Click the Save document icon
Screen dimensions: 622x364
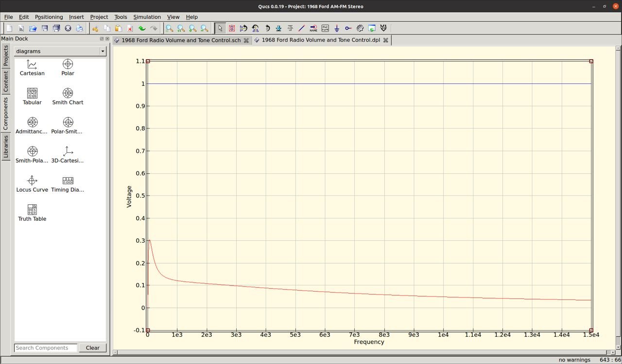coord(45,29)
